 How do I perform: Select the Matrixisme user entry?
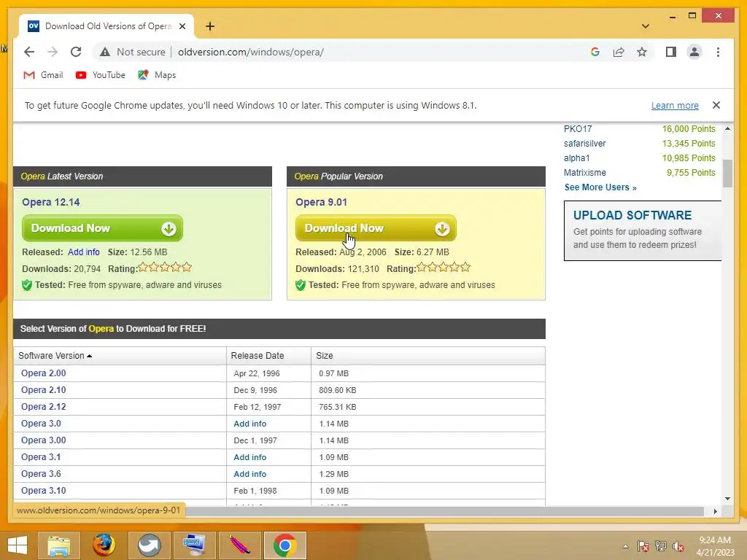point(584,172)
